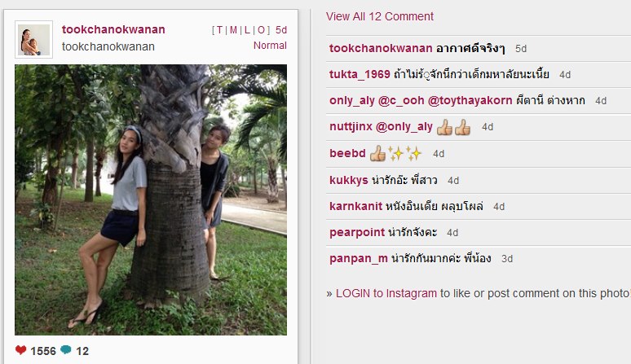Open commenter tukta_1969 profile
The image size is (631, 364).
[360, 74]
